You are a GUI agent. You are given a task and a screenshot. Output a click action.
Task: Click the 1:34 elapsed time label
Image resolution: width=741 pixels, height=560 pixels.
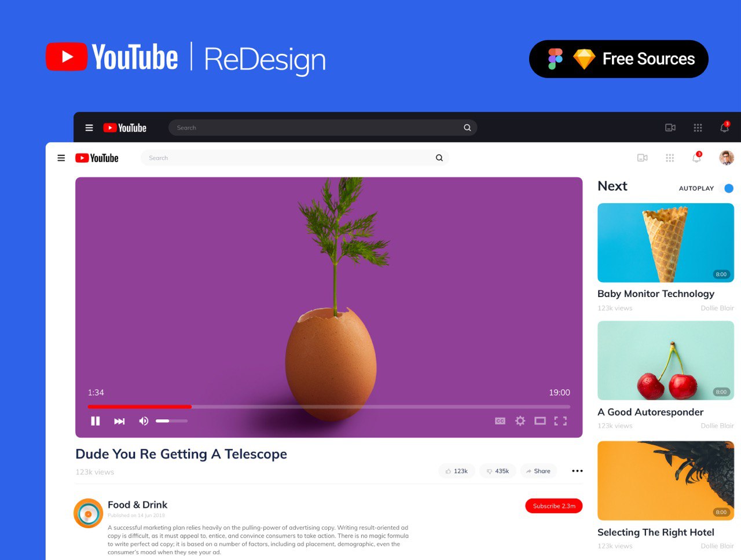pos(96,393)
